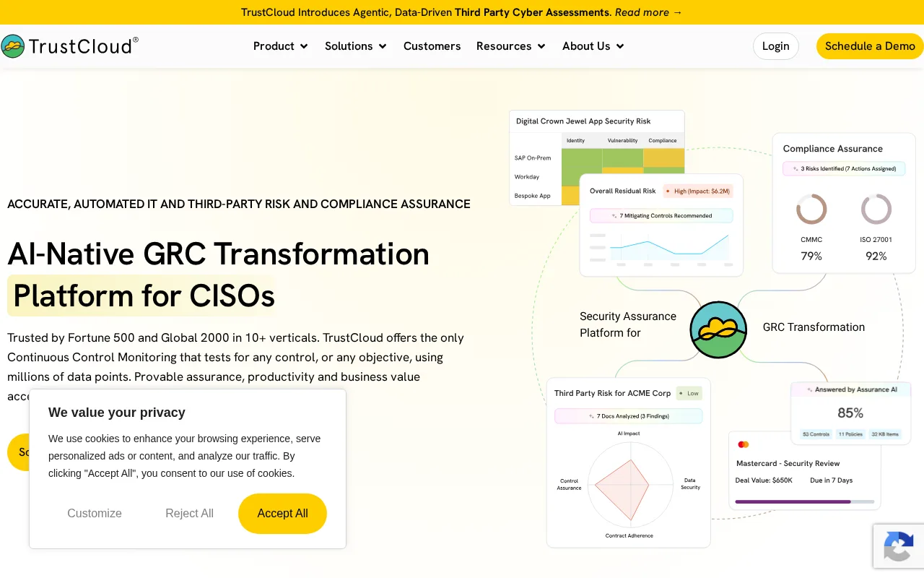Click Deal Value: $650K text
The height and width of the screenshot is (578, 924).
pyautogui.click(x=764, y=480)
